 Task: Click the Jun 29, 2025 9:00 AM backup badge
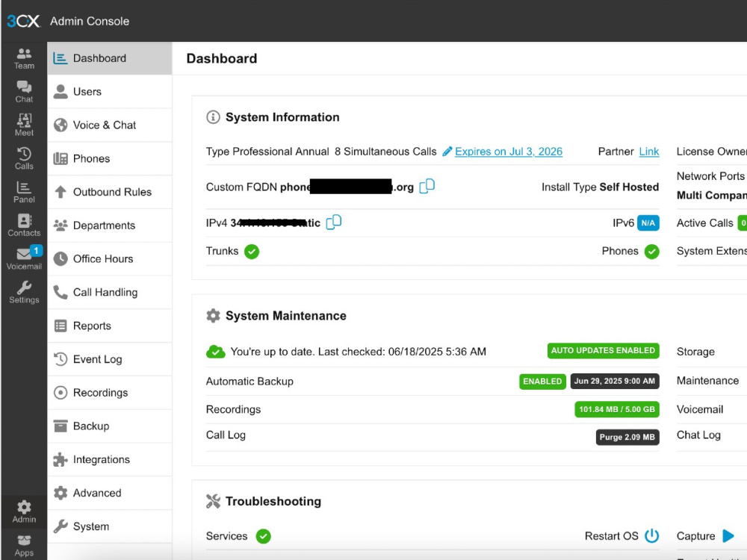(x=615, y=381)
